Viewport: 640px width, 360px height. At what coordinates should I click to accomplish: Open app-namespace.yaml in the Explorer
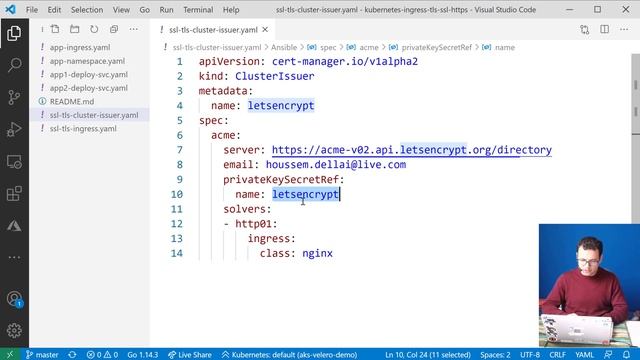(x=87, y=61)
